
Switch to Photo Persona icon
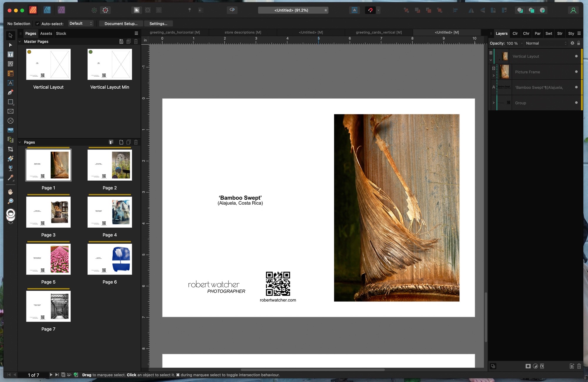tap(61, 10)
